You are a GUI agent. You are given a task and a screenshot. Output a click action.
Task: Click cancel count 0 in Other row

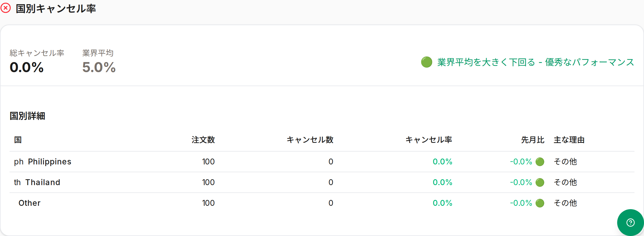(331, 203)
